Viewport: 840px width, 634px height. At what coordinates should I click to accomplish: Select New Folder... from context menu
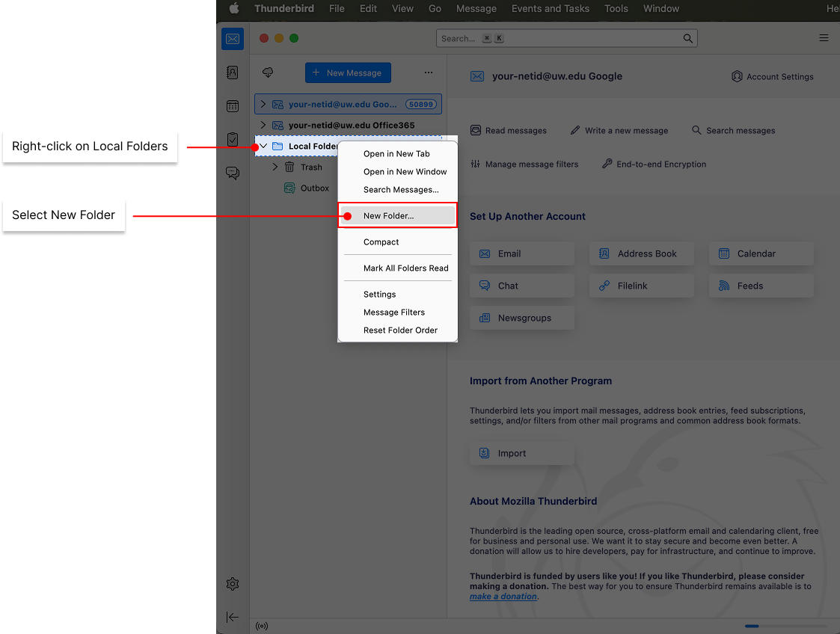[388, 216]
